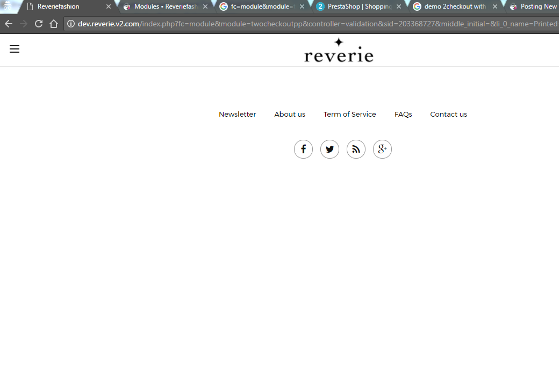This screenshot has width=559, height=392.
Task: Open the FAQs link
Action: tap(403, 114)
